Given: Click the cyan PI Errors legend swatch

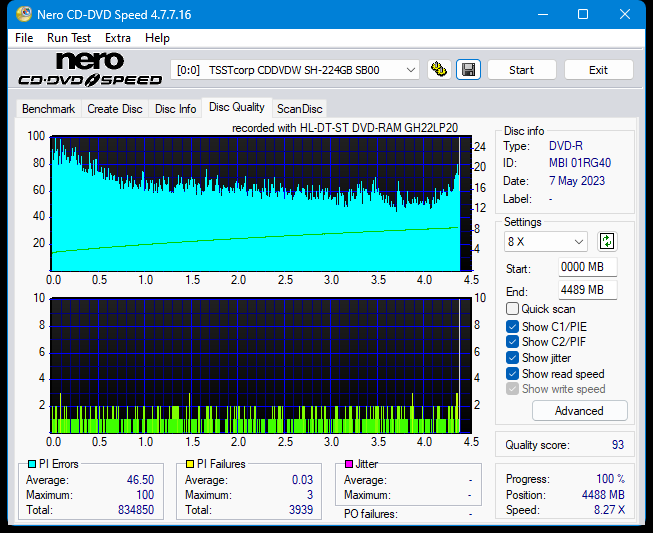Looking at the screenshot, I should click(x=32, y=464).
